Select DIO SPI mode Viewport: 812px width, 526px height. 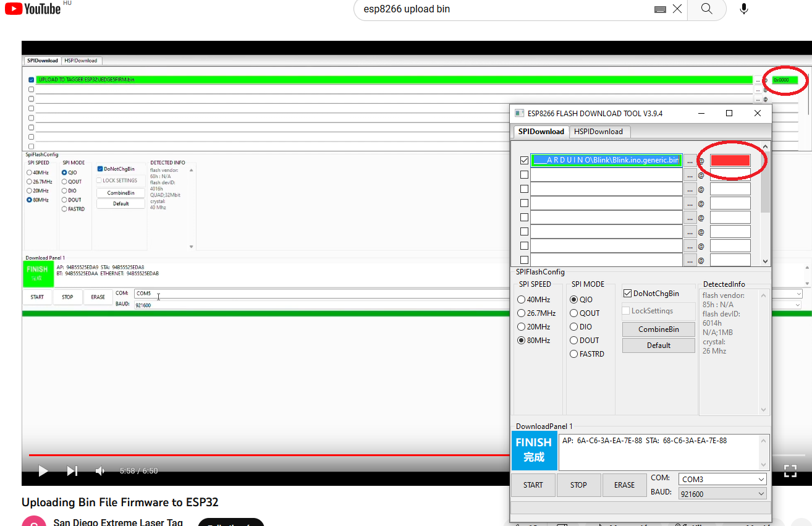coord(581,327)
